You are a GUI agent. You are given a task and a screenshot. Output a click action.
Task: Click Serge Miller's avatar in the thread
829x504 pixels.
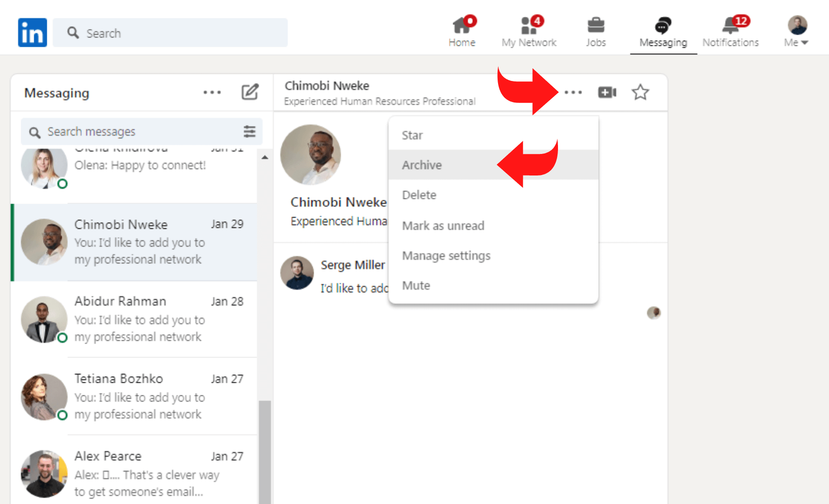[x=297, y=273]
